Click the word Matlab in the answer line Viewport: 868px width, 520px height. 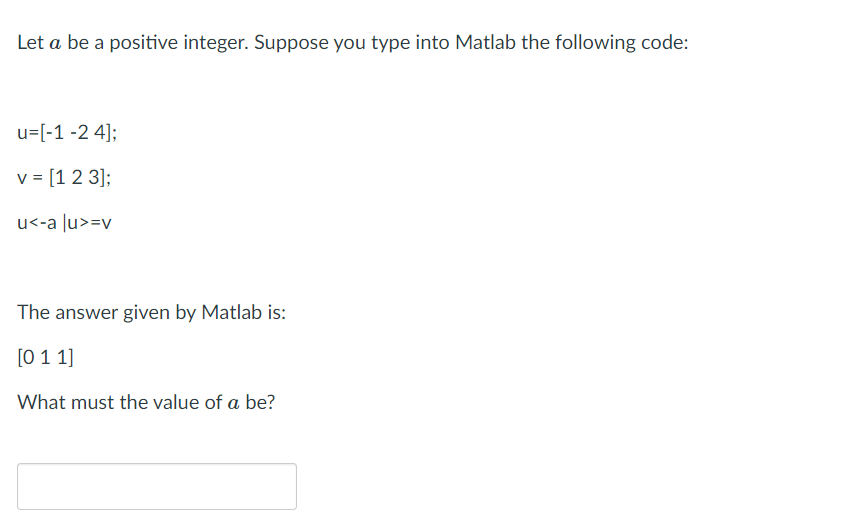[x=231, y=312]
